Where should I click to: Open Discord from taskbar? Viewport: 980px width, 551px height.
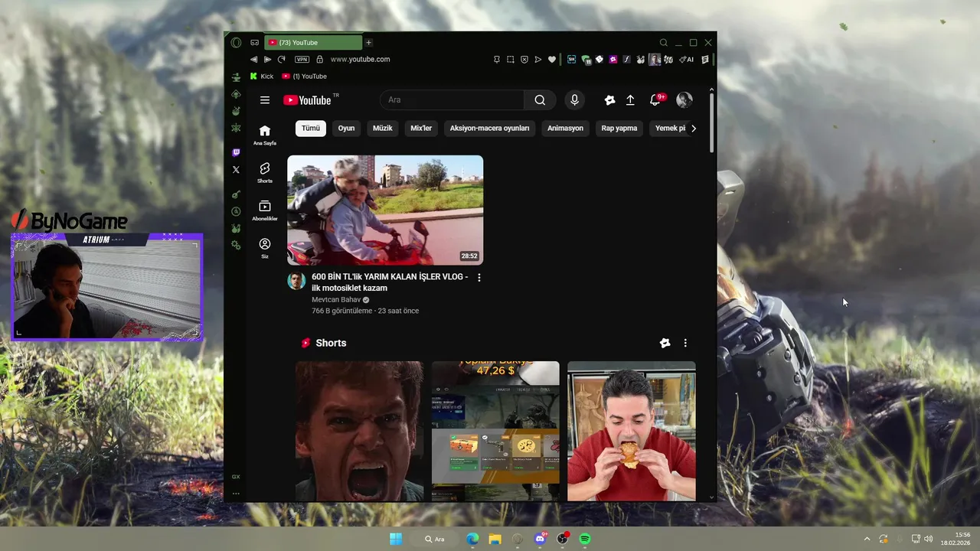click(x=541, y=539)
